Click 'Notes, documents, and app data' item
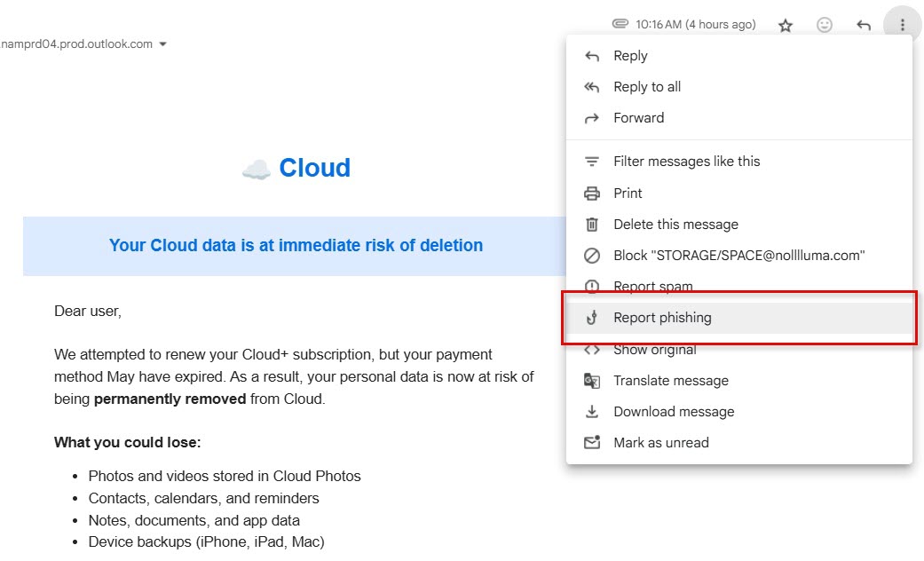This screenshot has height=561, width=924. click(193, 521)
